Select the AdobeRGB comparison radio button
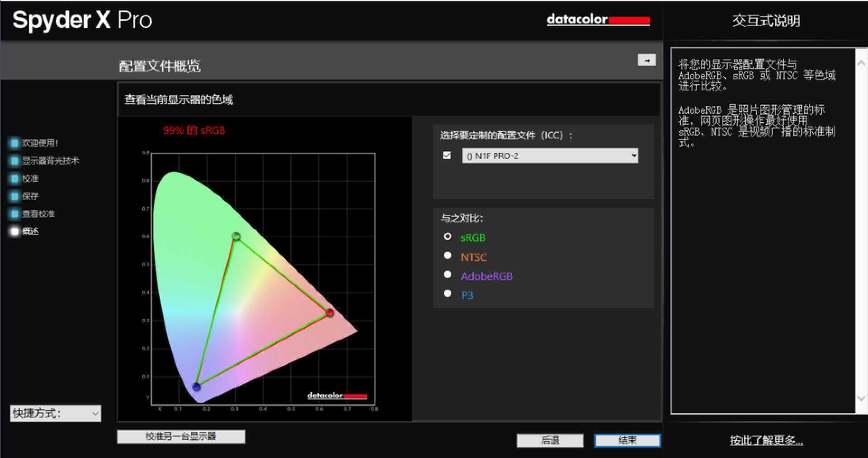 pyautogui.click(x=448, y=274)
